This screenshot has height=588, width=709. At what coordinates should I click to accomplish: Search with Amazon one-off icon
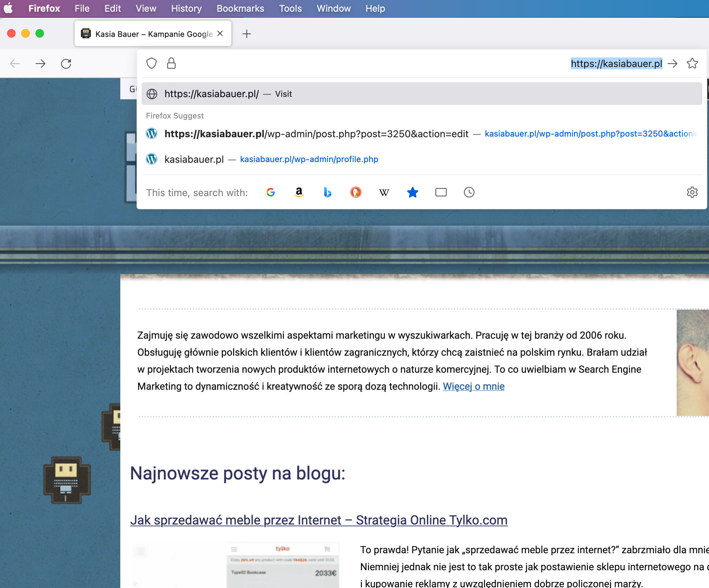click(x=299, y=192)
